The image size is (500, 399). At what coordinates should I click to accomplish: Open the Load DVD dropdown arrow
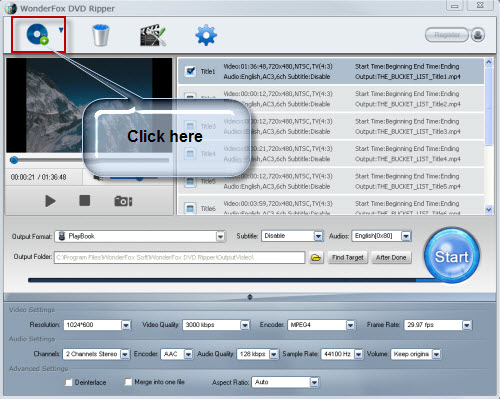[x=61, y=30]
